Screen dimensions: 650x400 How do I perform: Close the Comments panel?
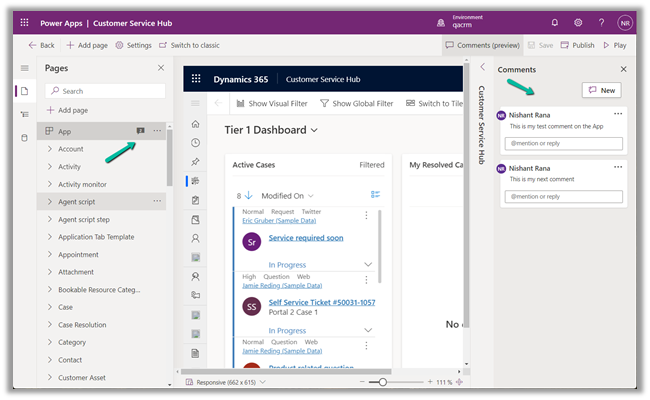623,69
